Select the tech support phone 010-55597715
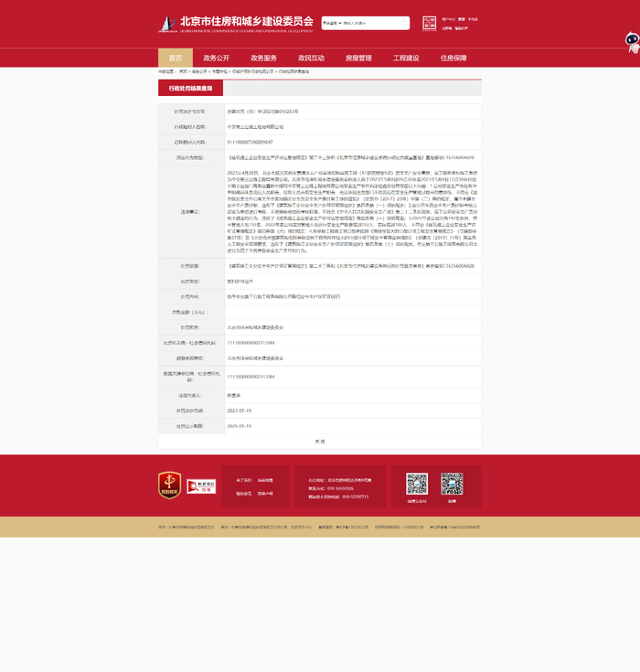Screen dimensions: 640x672 (356, 496)
